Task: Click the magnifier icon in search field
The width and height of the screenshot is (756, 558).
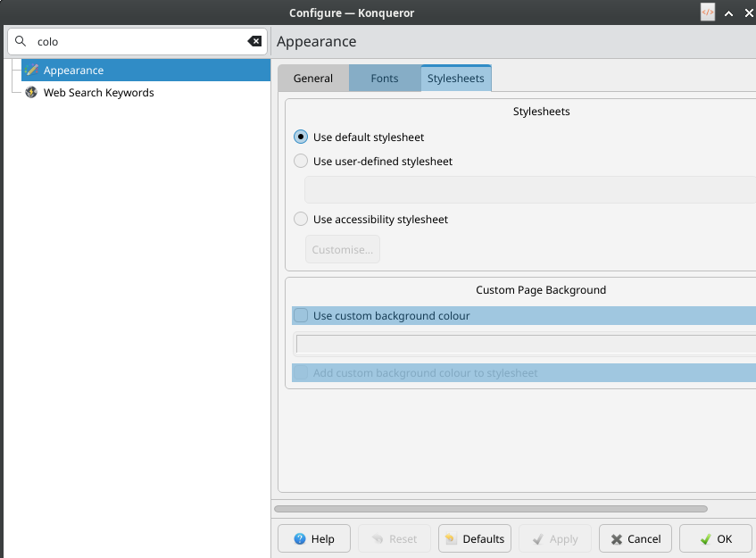Action: [21, 41]
